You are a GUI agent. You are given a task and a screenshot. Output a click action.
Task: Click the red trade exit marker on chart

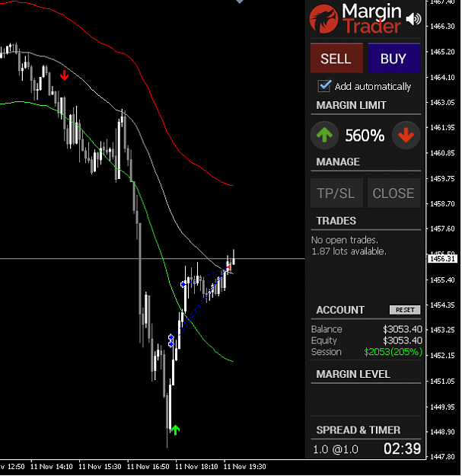[x=229, y=267]
